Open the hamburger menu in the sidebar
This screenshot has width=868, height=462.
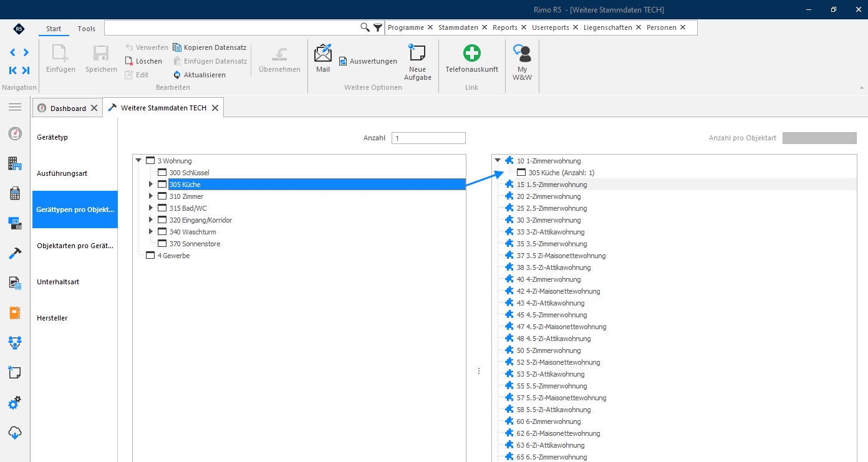pyautogui.click(x=15, y=107)
